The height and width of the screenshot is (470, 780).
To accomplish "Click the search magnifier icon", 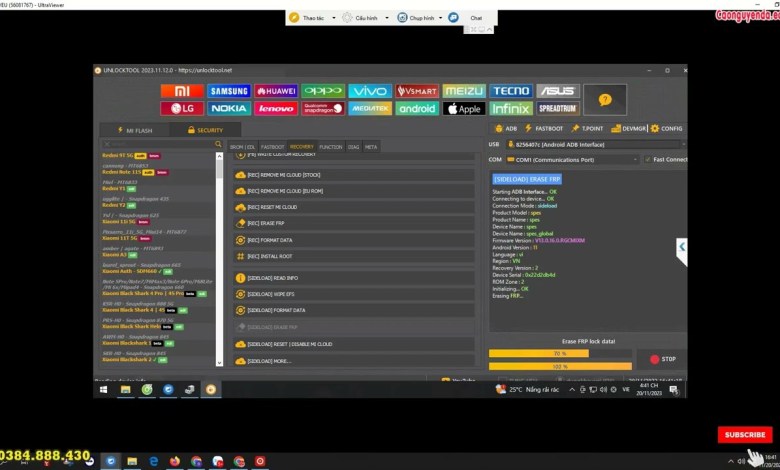I will pyautogui.click(x=218, y=144).
